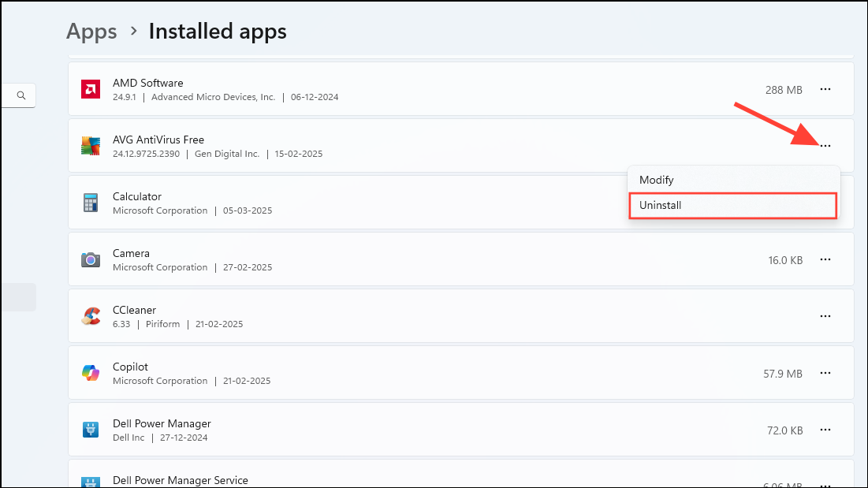The width and height of the screenshot is (868, 488).
Task: Click the 15-02-2025 install date
Action: pos(298,154)
